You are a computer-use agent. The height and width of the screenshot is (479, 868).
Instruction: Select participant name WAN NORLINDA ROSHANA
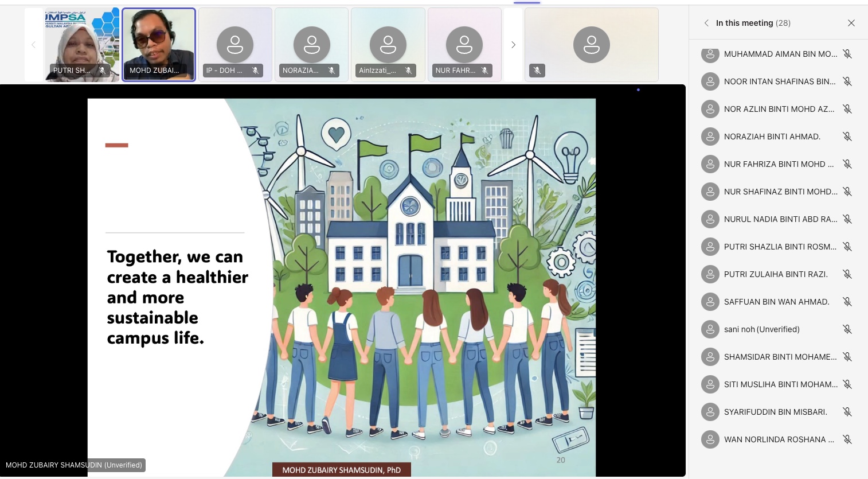click(779, 439)
